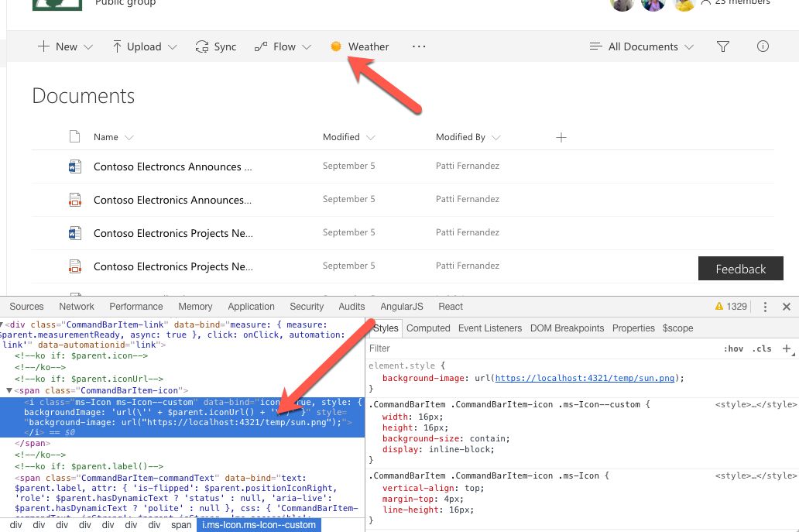Select the Styles pane tab
Screen dimensions: 799x532
tap(386, 328)
